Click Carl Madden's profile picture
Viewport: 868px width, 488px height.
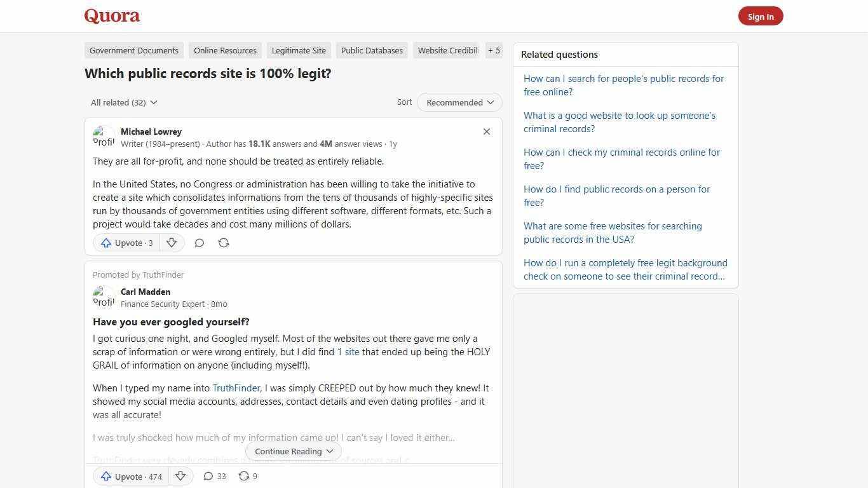104,297
